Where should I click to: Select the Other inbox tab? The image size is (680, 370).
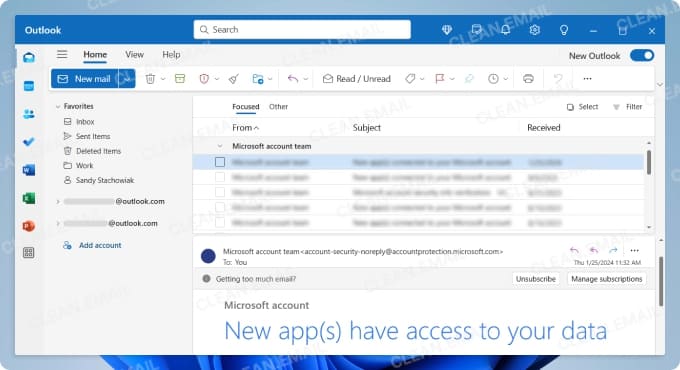click(278, 107)
